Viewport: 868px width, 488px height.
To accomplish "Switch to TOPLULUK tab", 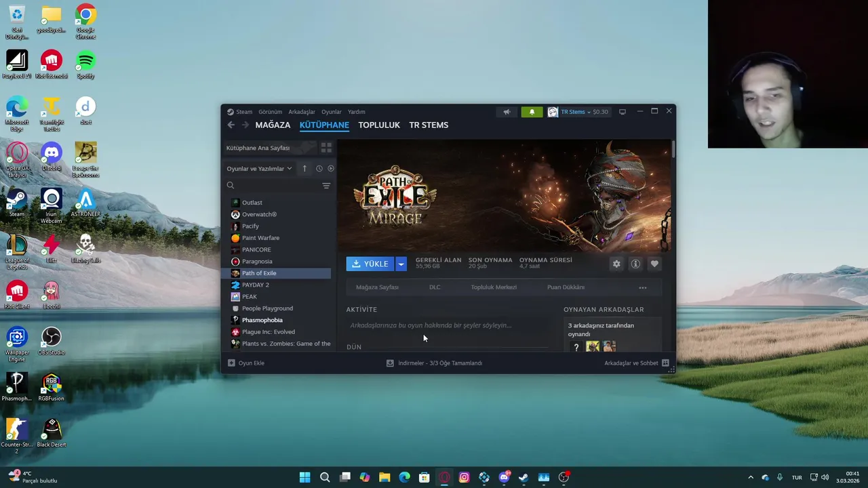I will click(x=379, y=125).
